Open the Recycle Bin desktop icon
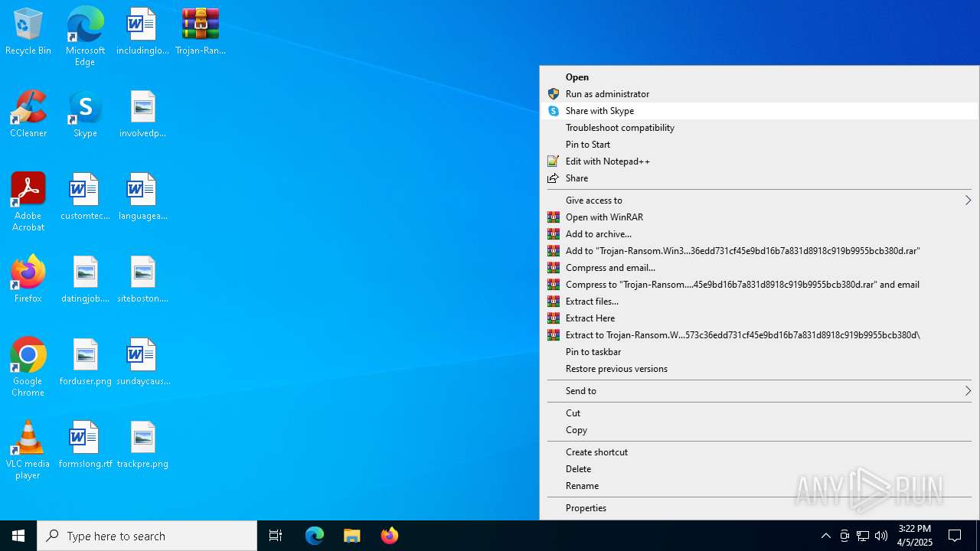980x551 pixels. (28, 31)
